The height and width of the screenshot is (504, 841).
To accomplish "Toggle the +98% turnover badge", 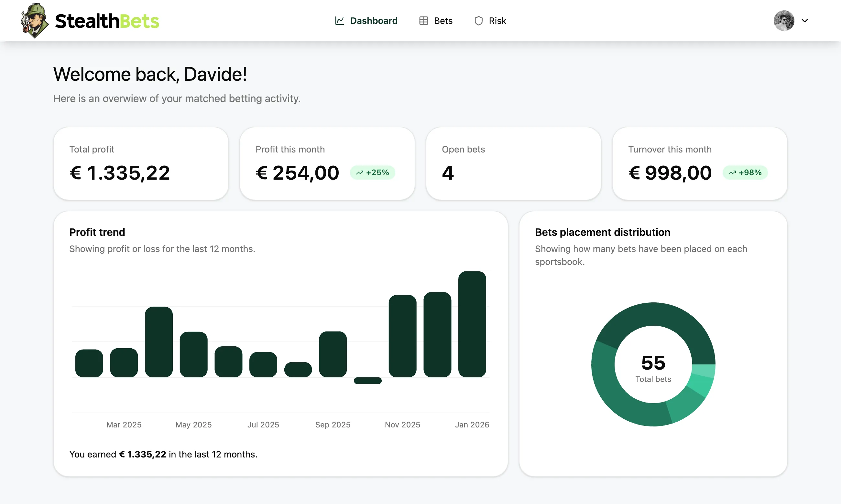I will tap(745, 172).
